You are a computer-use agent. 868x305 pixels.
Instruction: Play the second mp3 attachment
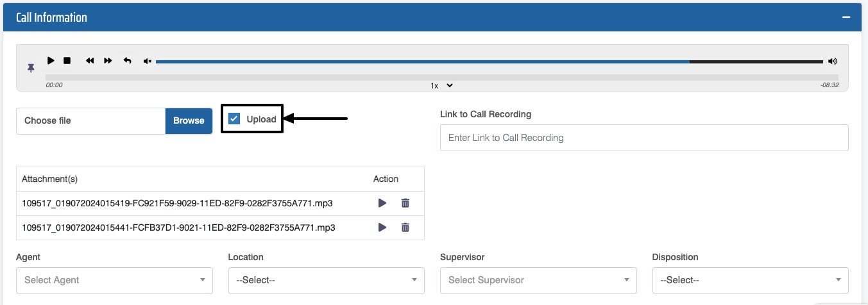coord(382,227)
